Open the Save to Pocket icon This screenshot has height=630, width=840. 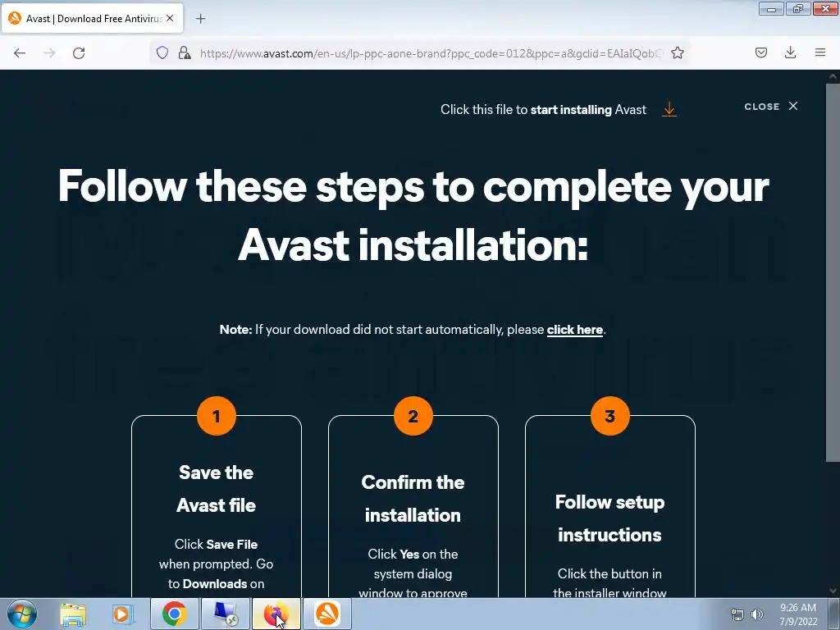coord(760,52)
